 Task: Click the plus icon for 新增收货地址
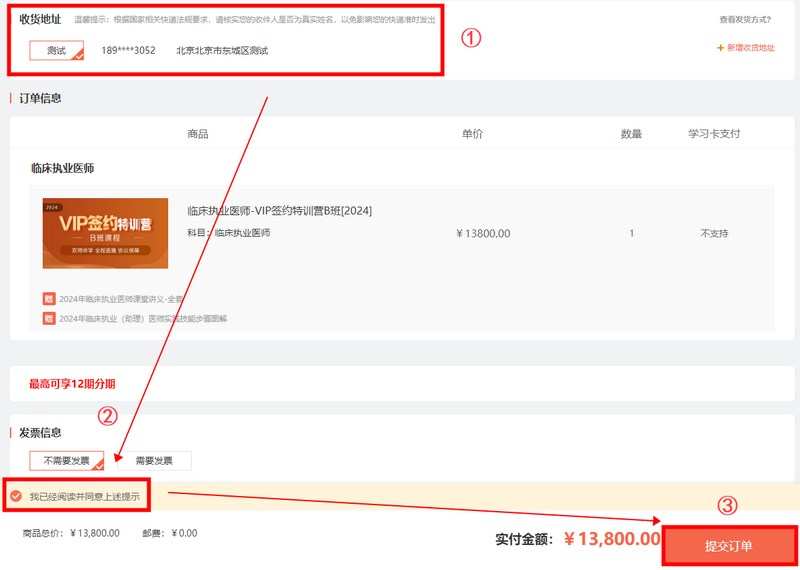click(x=720, y=48)
